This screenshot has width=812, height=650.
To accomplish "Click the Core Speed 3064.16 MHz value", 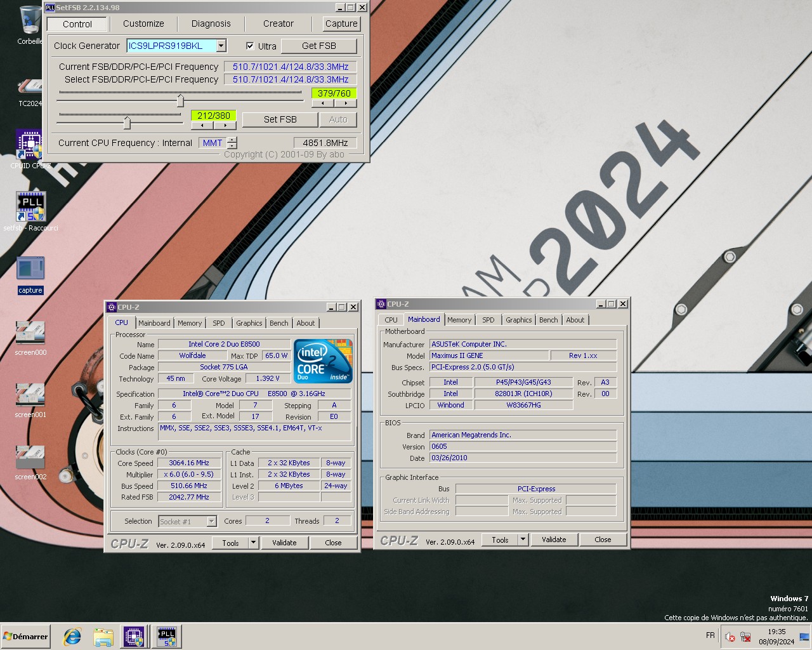I will point(189,463).
